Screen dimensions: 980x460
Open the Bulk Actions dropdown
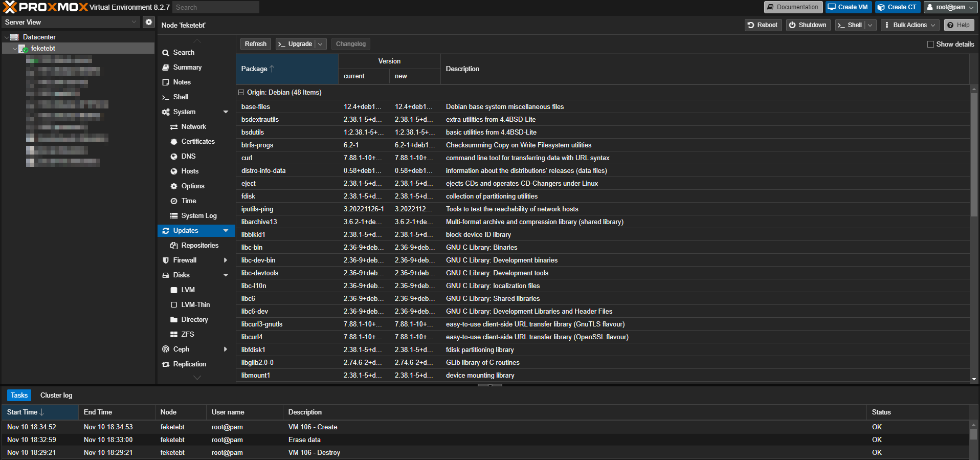click(910, 25)
